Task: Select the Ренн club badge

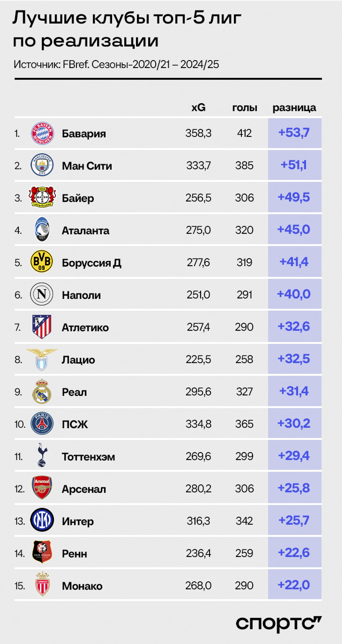Action: click(x=42, y=552)
